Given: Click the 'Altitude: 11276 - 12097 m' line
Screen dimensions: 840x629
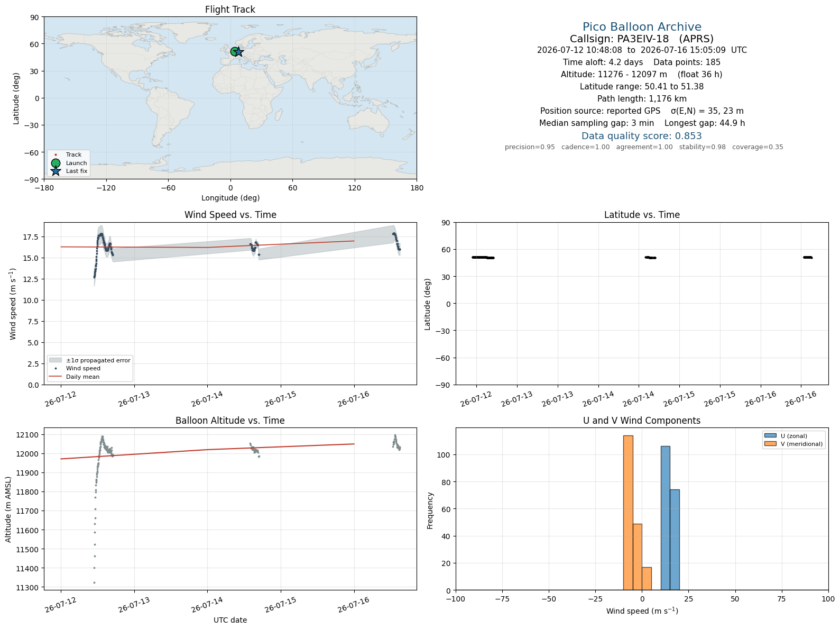Looking at the screenshot, I should click(x=642, y=75).
